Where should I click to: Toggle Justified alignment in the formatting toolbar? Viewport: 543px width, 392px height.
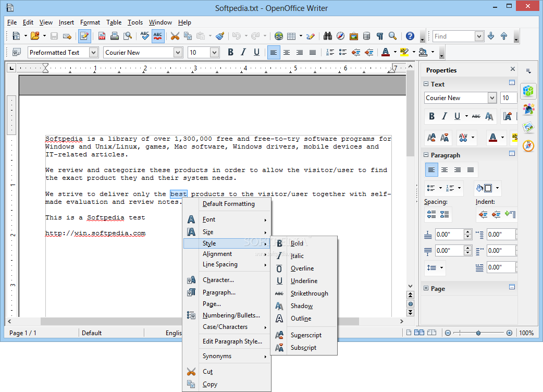pos(313,52)
